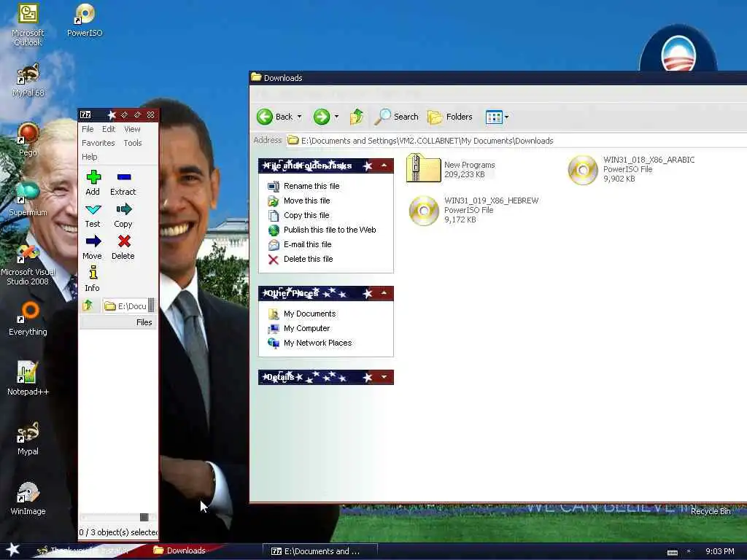Click the Info button in 7-Zip

(93, 279)
